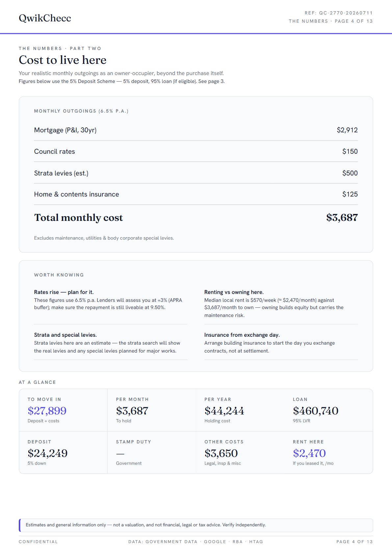
Task: Select the OTHER COSTS value $3,650
Action: (221, 453)
